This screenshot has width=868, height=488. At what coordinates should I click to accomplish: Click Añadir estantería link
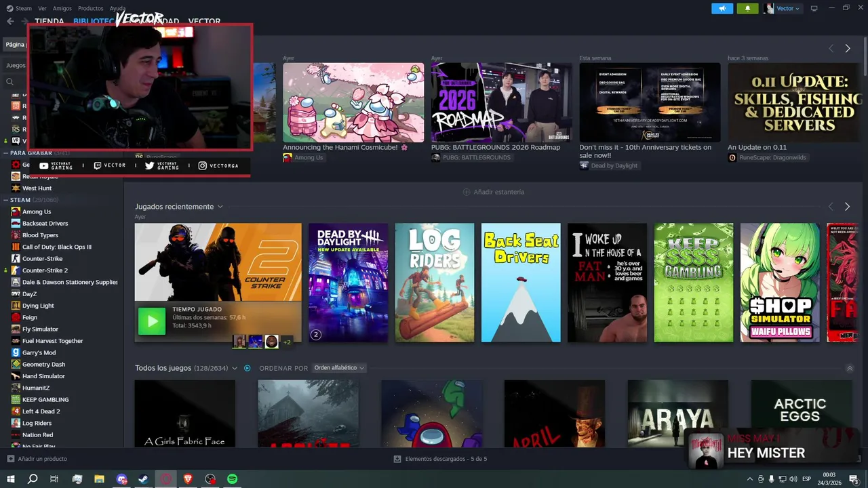pos(493,192)
